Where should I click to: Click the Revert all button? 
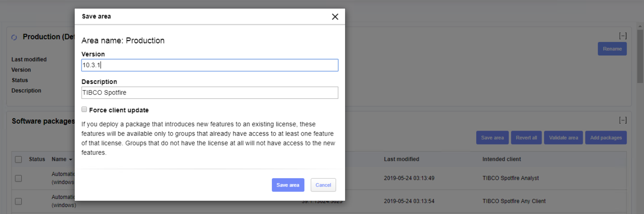526,138
